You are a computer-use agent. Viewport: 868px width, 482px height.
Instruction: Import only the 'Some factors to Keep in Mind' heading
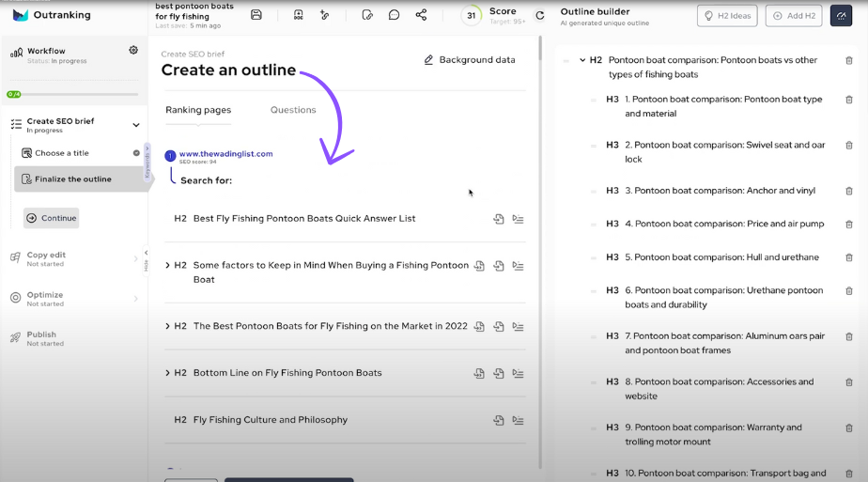[x=499, y=266]
